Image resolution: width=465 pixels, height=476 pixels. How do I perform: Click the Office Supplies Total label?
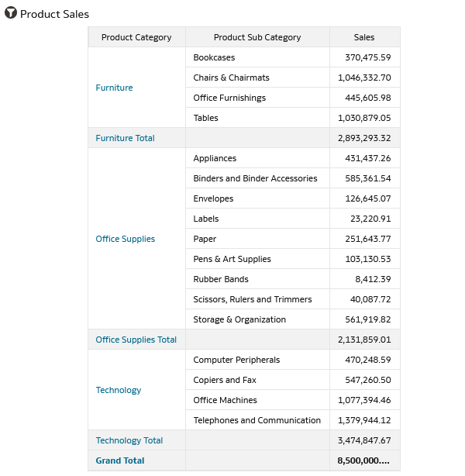tap(136, 340)
